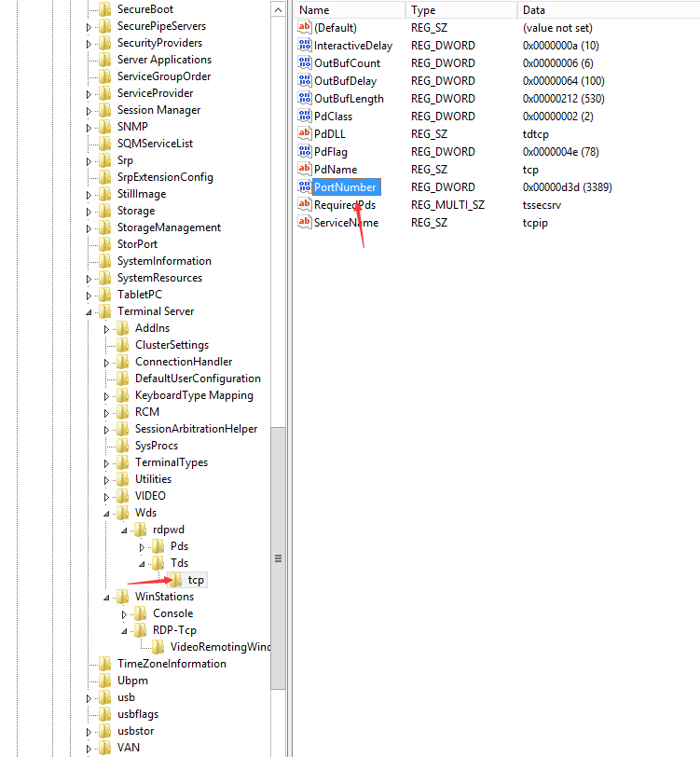Viewport: 700px width, 757px height.
Task: Click the RequiredPds multi-string value icon
Action: (304, 205)
